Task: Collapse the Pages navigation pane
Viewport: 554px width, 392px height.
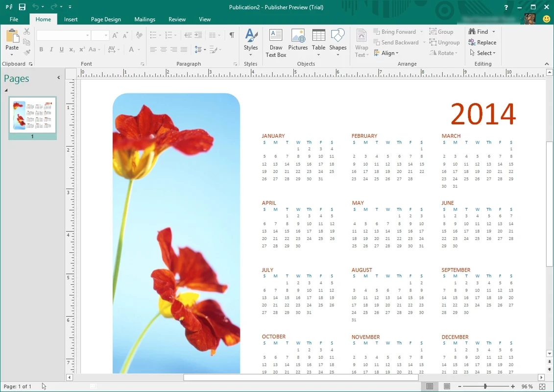Action: pyautogui.click(x=59, y=77)
